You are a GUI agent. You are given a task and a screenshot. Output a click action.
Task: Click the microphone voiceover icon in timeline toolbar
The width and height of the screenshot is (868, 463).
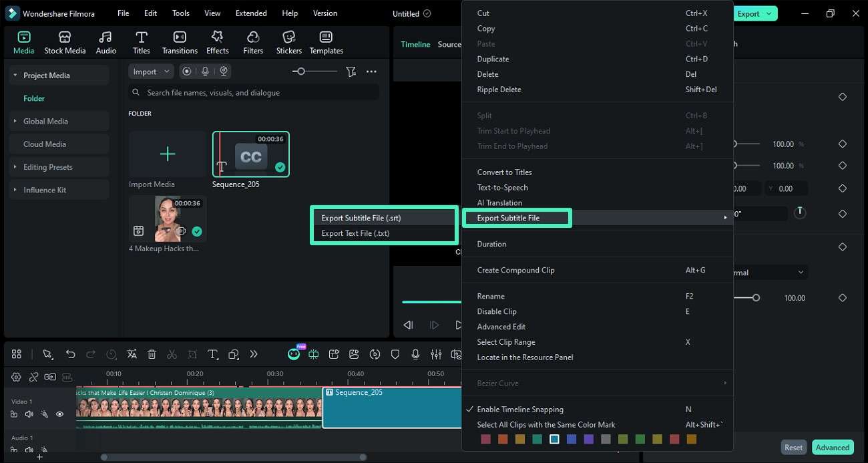(415, 354)
